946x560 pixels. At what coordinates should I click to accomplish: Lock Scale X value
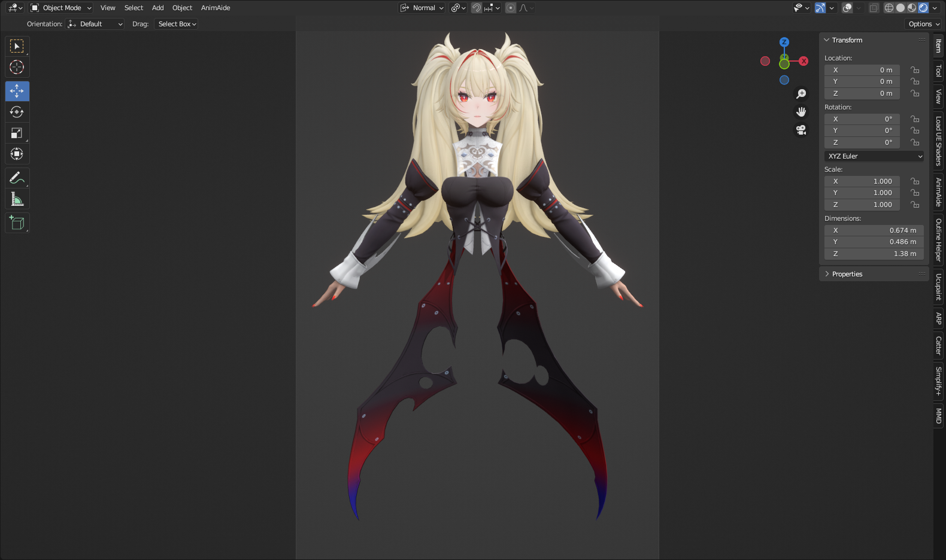(915, 181)
